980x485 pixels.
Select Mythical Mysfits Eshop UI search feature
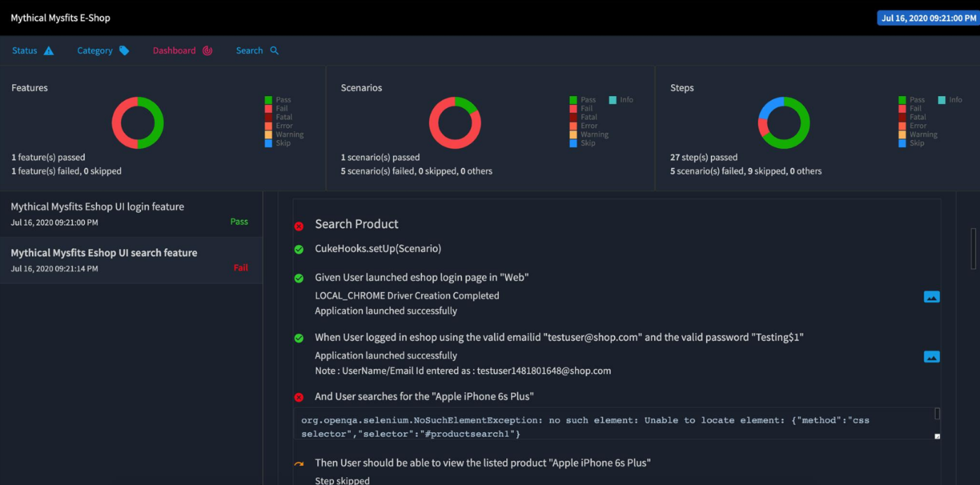131,260
